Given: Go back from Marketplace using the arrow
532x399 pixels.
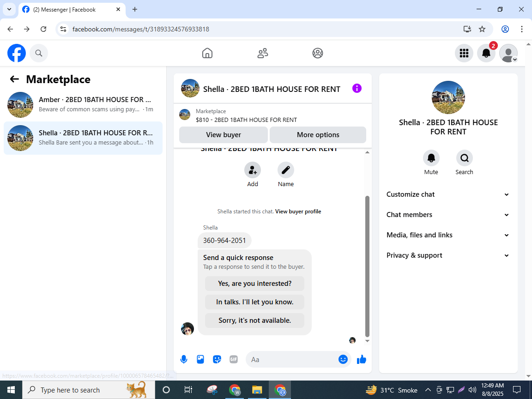Looking at the screenshot, I should tap(14, 79).
